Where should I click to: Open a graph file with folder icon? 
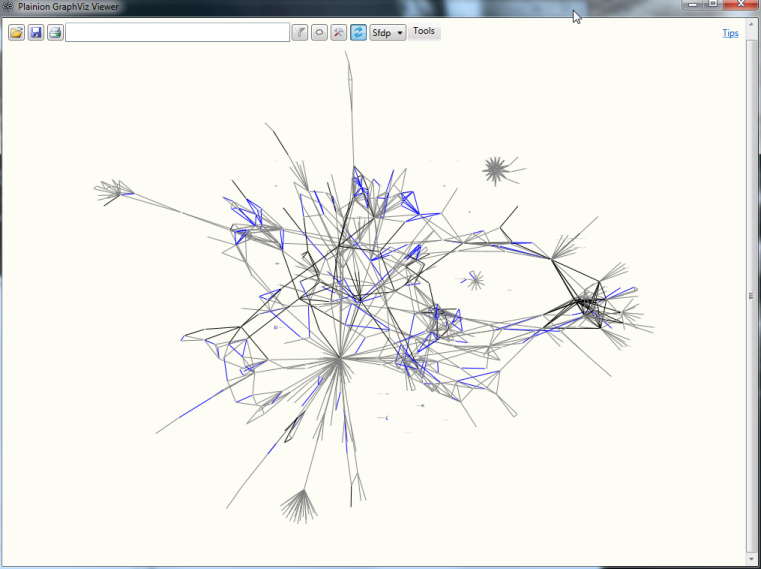pos(17,33)
